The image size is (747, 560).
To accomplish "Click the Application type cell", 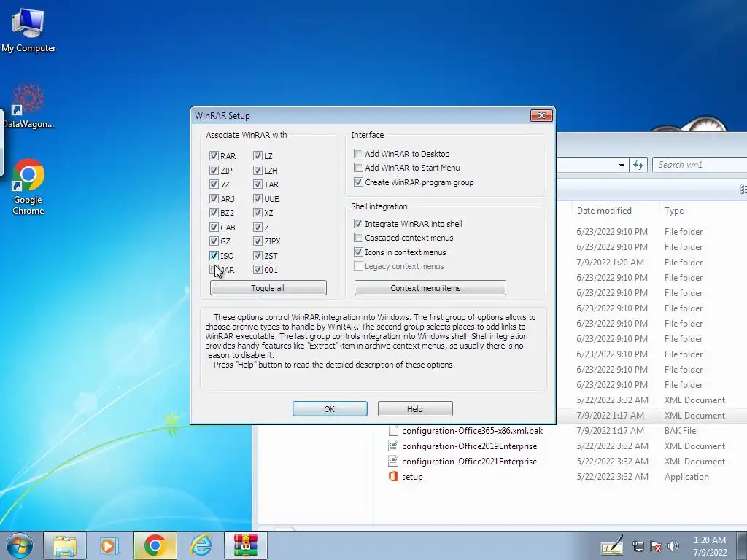I will [686, 477].
